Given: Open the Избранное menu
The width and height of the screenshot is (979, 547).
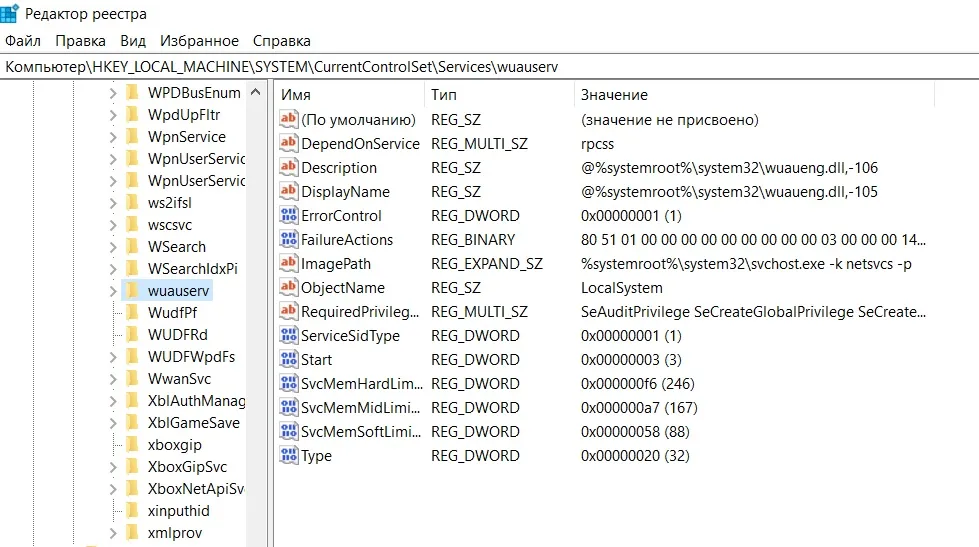Looking at the screenshot, I should [x=199, y=41].
